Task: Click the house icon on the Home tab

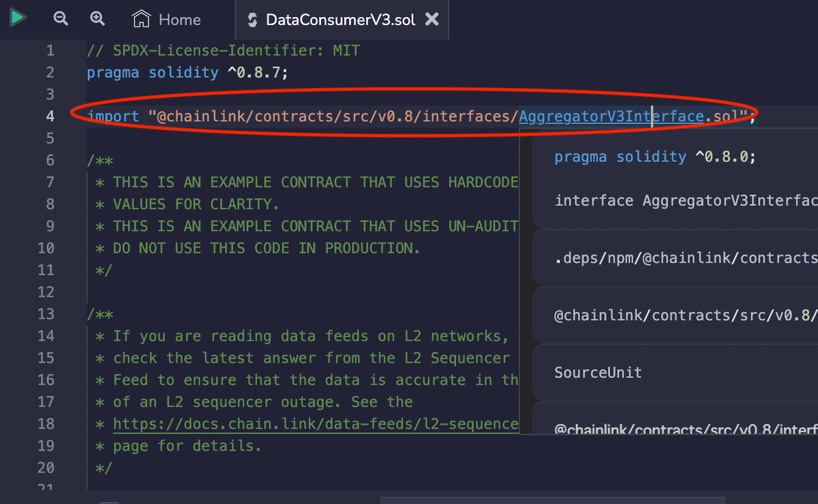Action: point(141,19)
